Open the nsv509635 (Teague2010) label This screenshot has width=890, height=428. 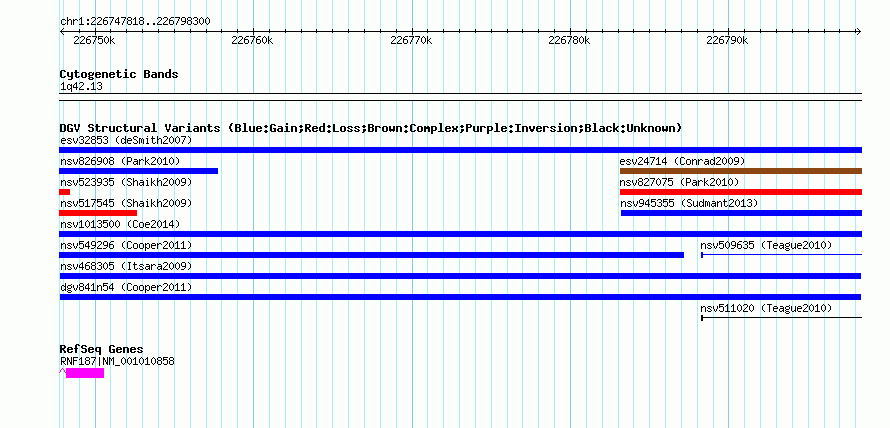[766, 245]
